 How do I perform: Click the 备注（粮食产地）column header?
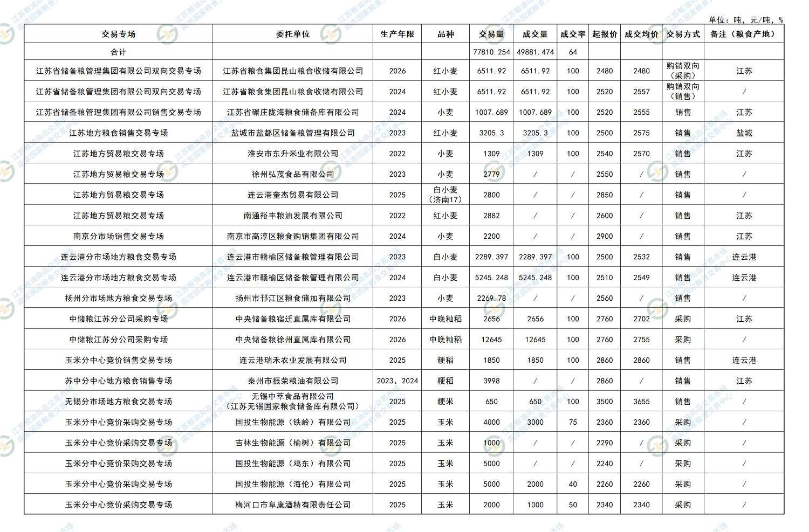744,34
